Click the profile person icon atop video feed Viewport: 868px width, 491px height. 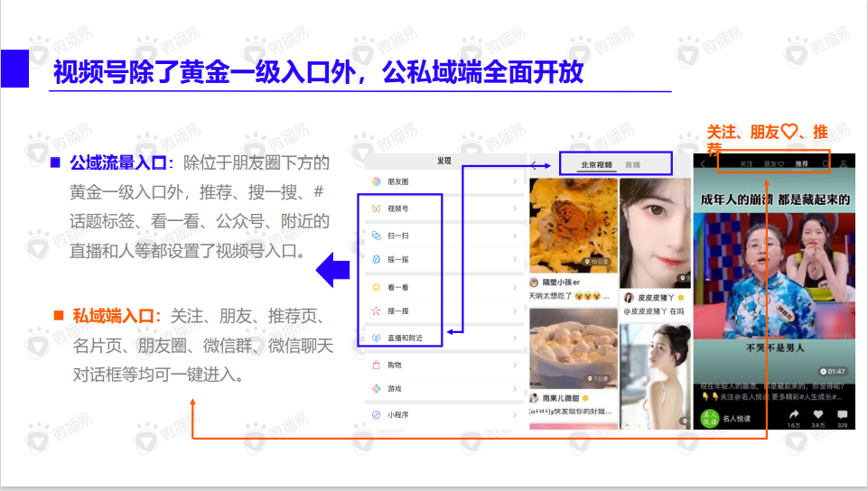(844, 164)
